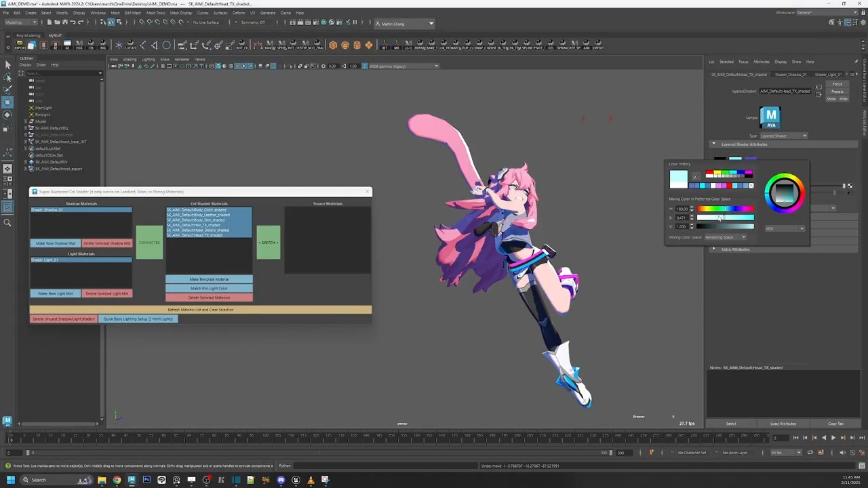Switch to the MyStuff shelf tab
Image resolution: width=868 pixels, height=488 pixels.
click(x=55, y=35)
